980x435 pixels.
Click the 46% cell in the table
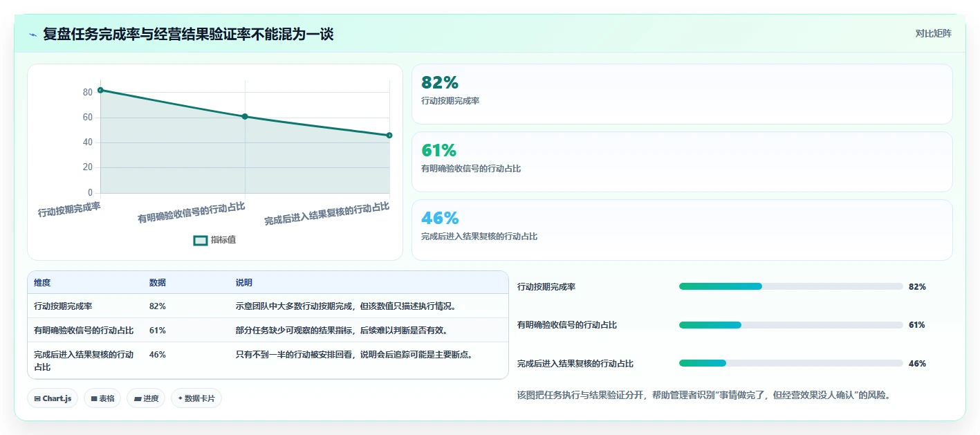[158, 354]
